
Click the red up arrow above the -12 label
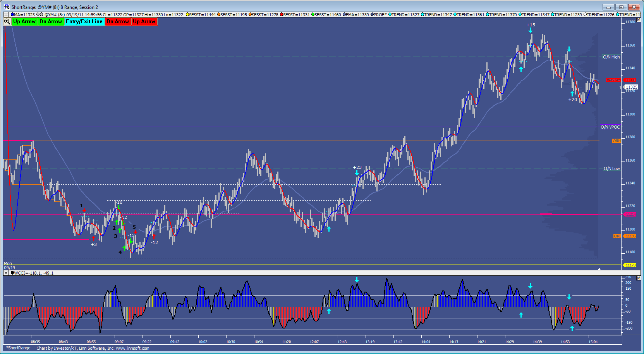pos(154,236)
